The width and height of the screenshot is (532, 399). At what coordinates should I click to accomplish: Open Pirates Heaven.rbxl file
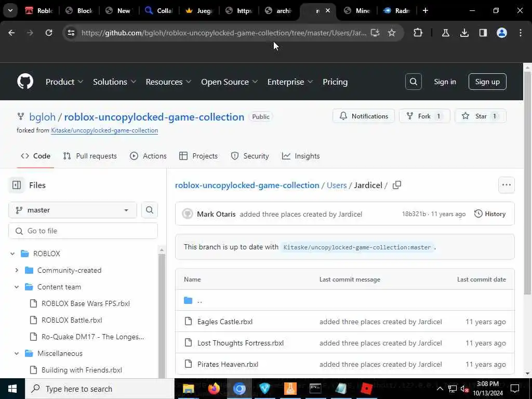tap(228, 364)
